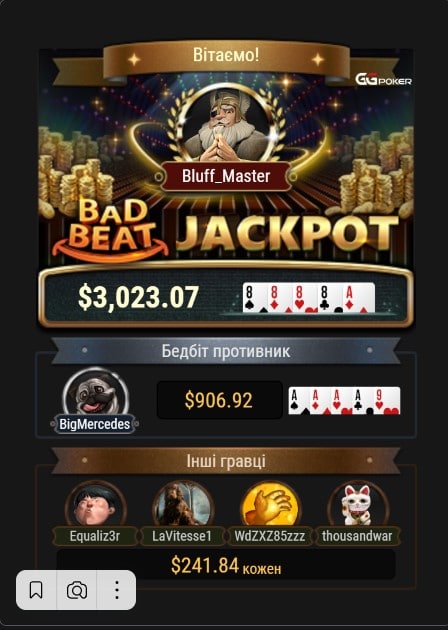Screen dimensions: 448x630
Task: Select the $3,023.07 jackpot amount
Action: coord(139,298)
